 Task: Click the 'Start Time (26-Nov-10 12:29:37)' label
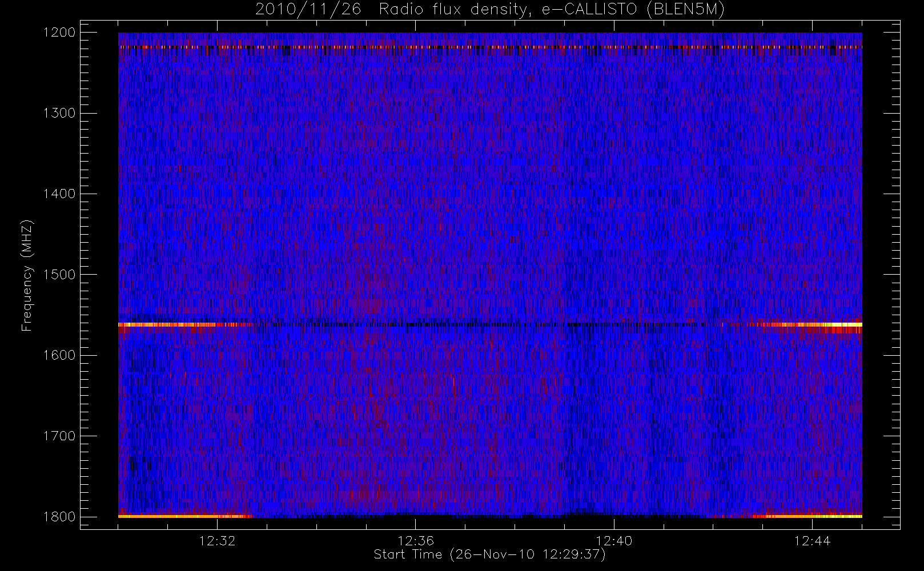(489, 554)
